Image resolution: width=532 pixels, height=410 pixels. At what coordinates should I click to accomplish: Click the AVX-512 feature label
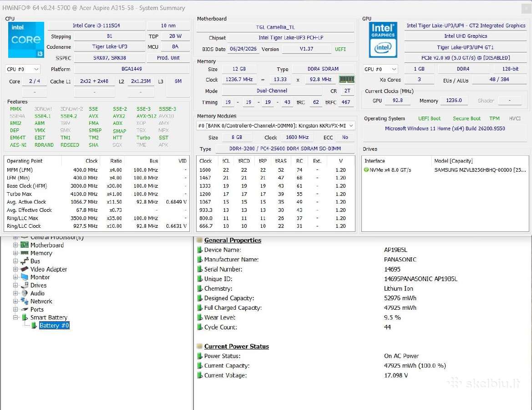(x=146, y=116)
